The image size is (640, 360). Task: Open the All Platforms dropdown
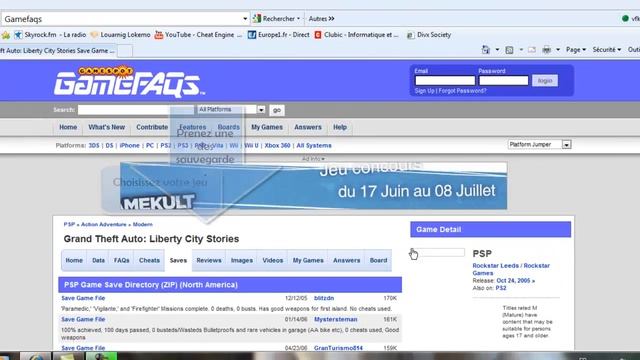pyautogui.click(x=231, y=109)
